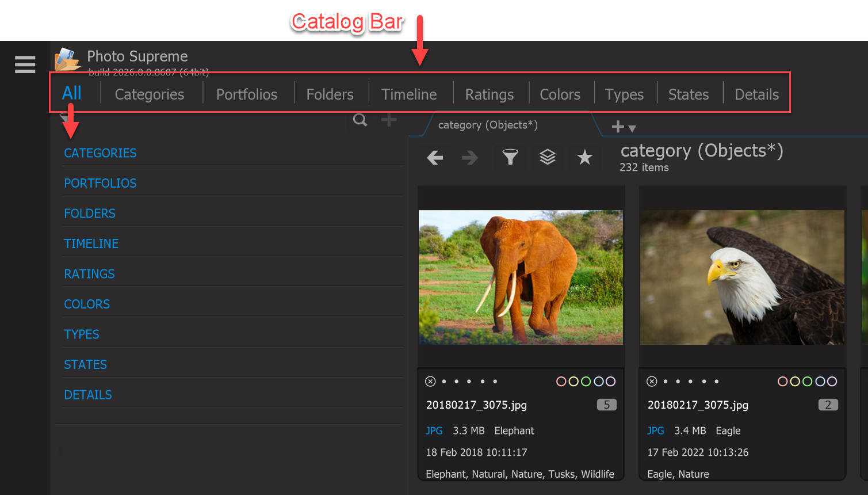Go forward with the right arrow
This screenshot has width=868, height=495.
[x=470, y=158]
